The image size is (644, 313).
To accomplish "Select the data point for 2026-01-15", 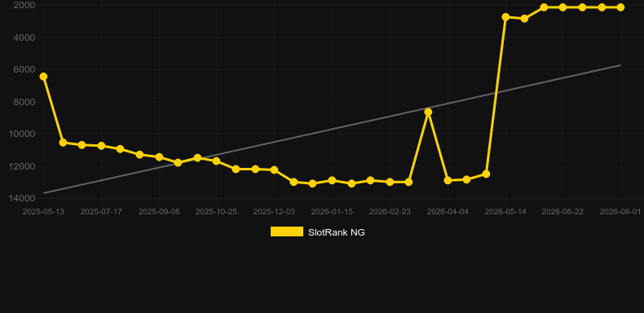I will [x=332, y=180].
